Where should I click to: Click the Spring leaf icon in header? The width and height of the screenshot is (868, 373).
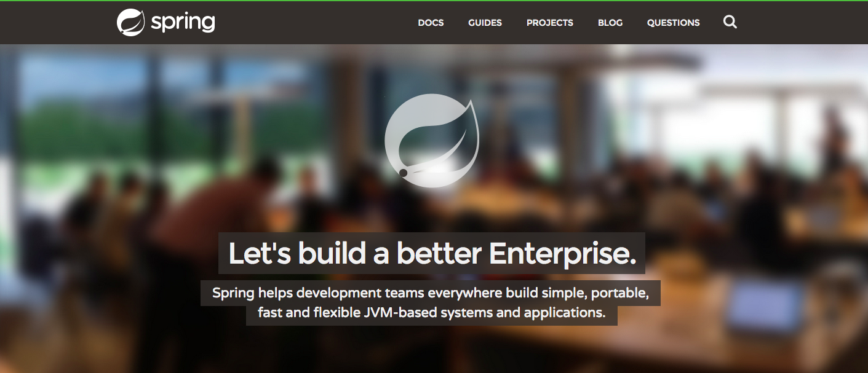point(130,23)
